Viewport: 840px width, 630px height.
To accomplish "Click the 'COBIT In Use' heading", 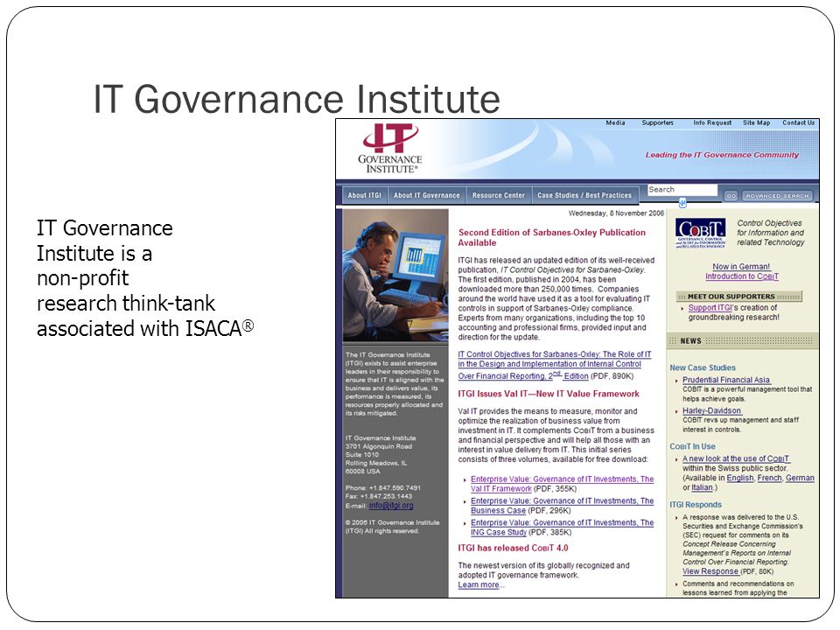I will (692, 446).
